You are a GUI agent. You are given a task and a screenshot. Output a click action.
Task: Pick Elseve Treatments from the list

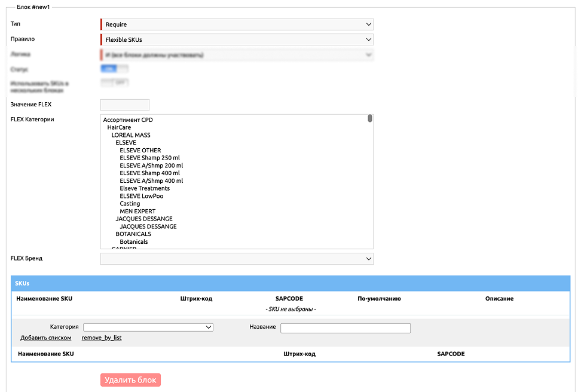point(145,188)
